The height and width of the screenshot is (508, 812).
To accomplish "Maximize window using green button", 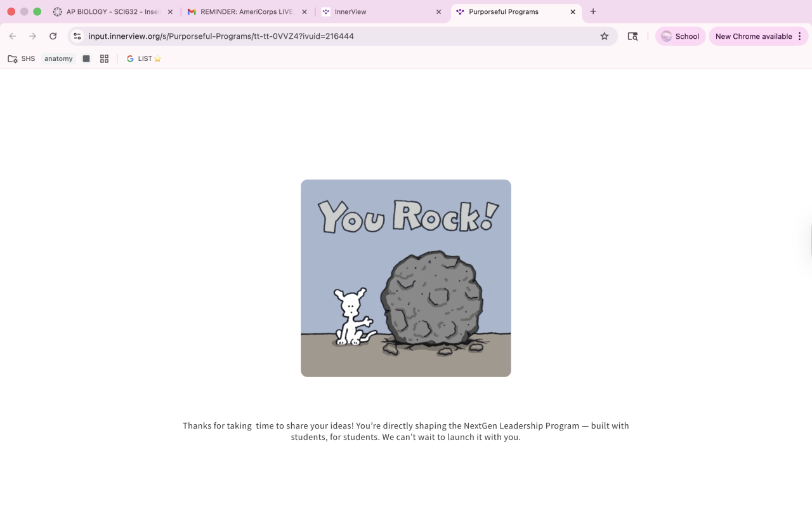I will pos(37,11).
